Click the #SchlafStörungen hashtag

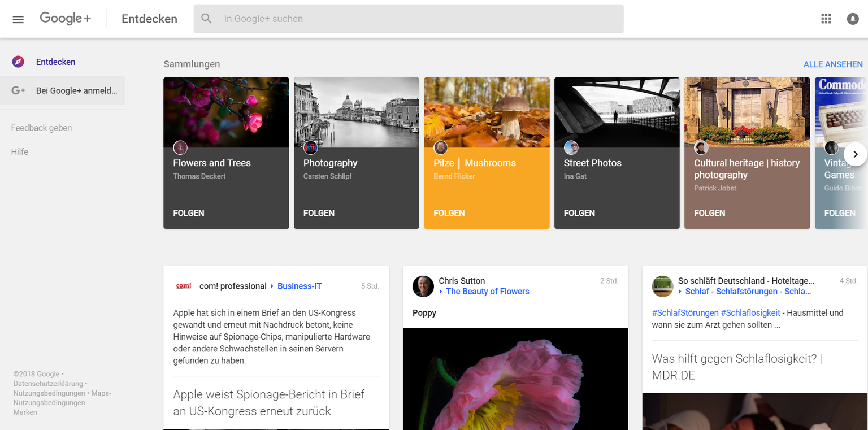(685, 312)
